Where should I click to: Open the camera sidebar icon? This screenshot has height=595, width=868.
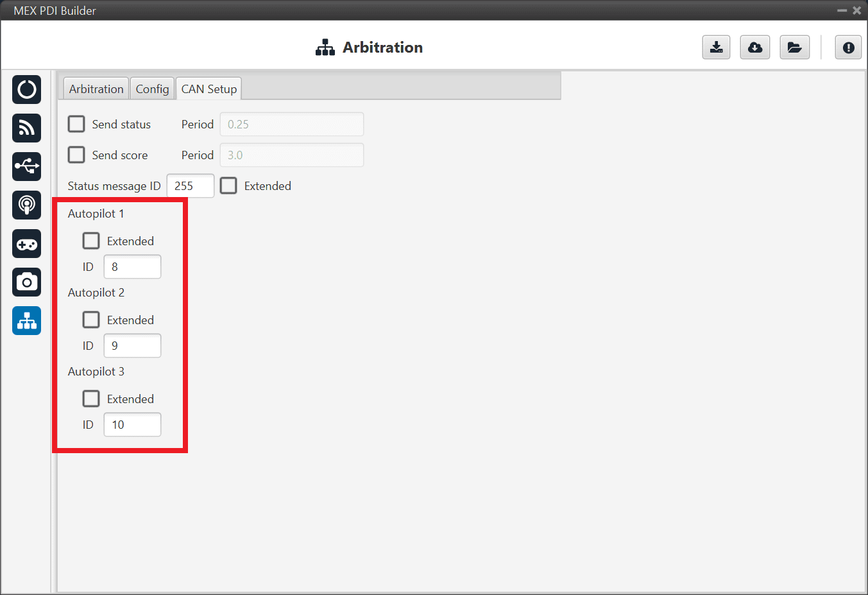[x=26, y=282]
